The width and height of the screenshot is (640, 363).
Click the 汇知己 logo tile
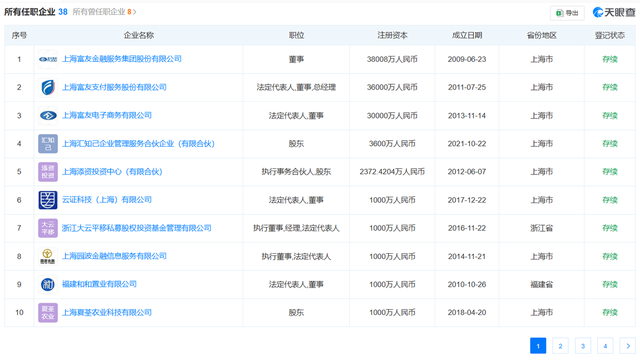(x=48, y=144)
